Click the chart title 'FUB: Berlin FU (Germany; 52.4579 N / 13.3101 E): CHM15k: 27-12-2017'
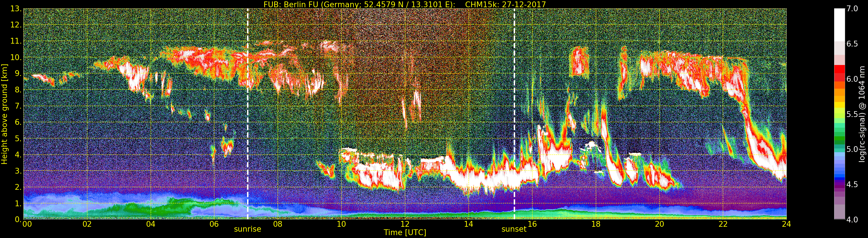The width and height of the screenshot is (868, 238). pyautogui.click(x=405, y=4)
